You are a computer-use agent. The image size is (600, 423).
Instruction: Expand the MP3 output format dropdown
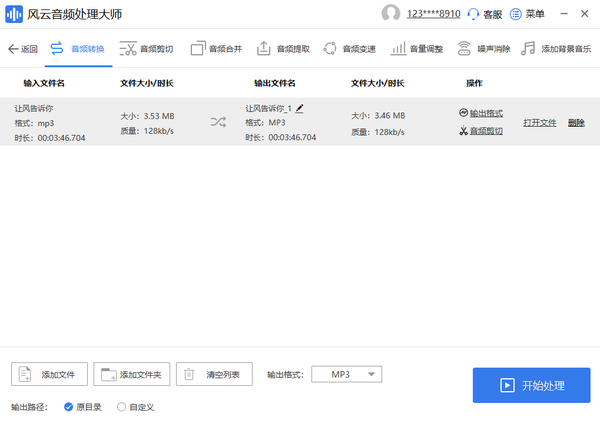point(346,374)
